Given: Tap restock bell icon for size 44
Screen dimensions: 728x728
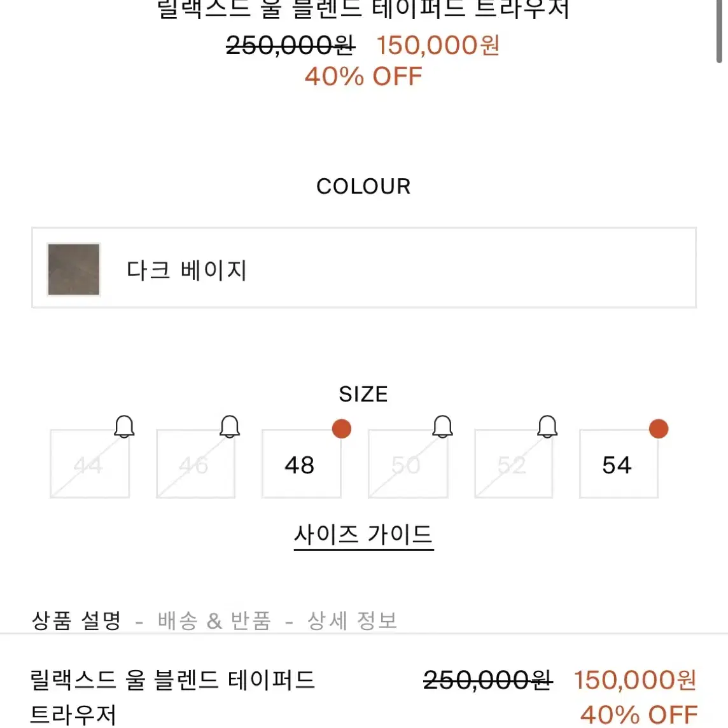Looking at the screenshot, I should click(125, 426).
